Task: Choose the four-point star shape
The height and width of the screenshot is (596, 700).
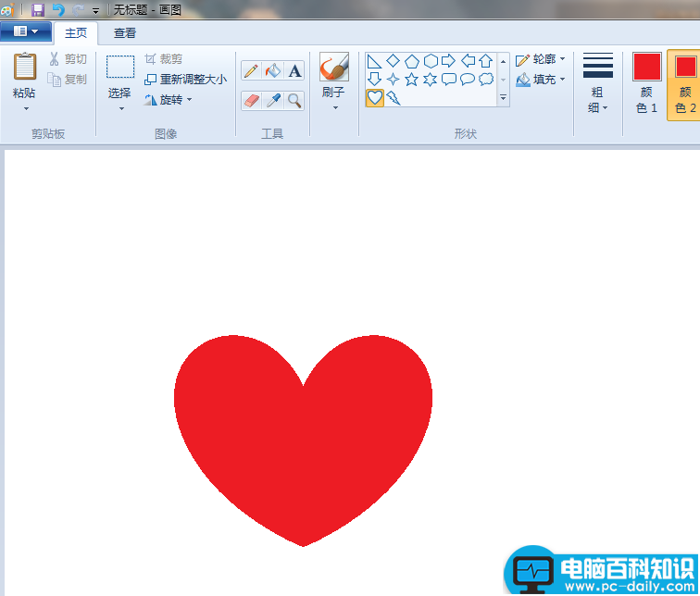Action: point(393,80)
